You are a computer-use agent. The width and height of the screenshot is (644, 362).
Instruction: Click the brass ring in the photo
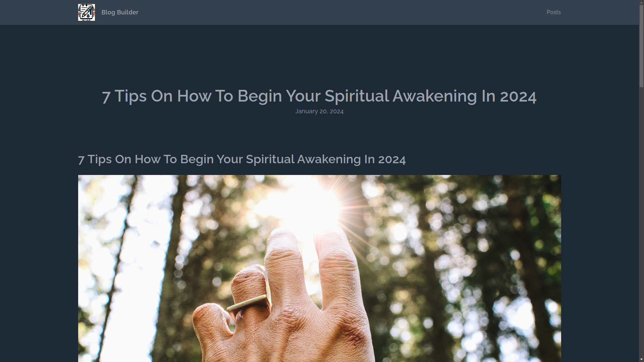(x=248, y=303)
